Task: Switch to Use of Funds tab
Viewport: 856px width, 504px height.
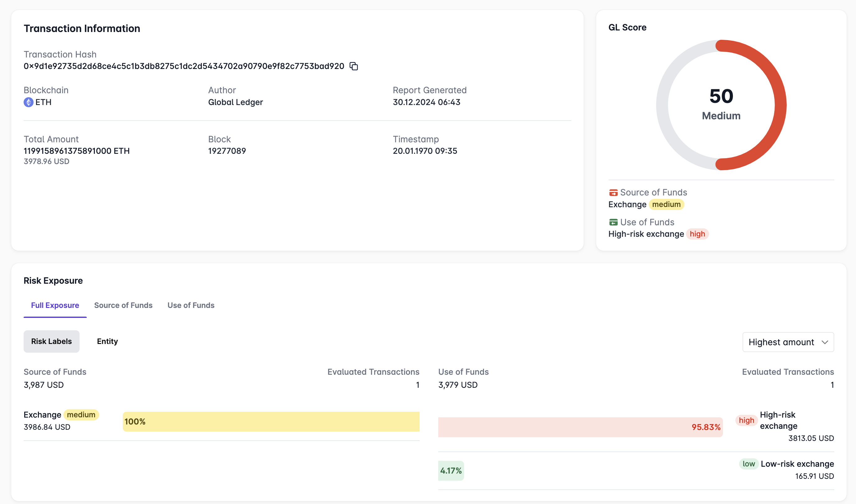Action: 191,305
